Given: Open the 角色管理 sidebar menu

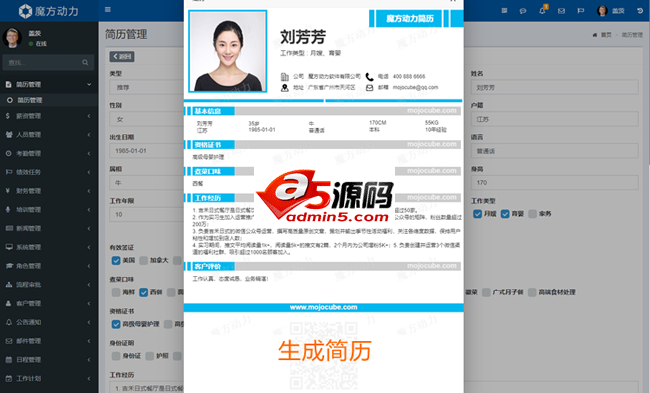Looking at the screenshot, I should click(x=49, y=266).
